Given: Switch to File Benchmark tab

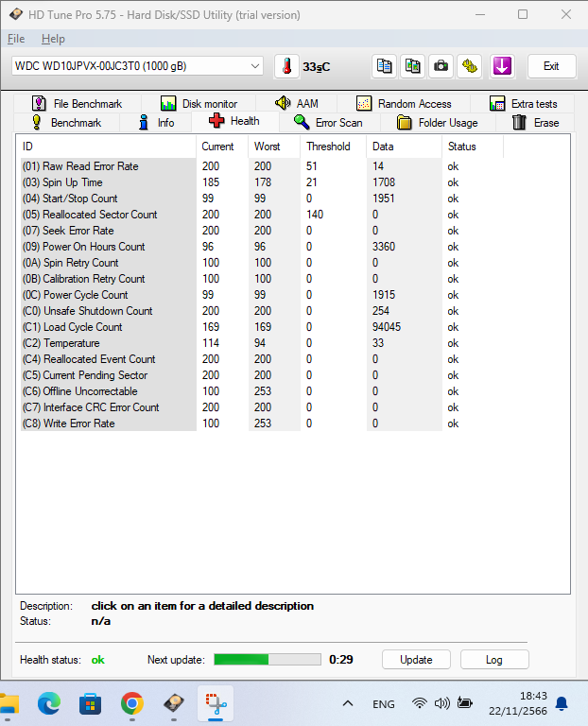Looking at the screenshot, I should [77, 104].
